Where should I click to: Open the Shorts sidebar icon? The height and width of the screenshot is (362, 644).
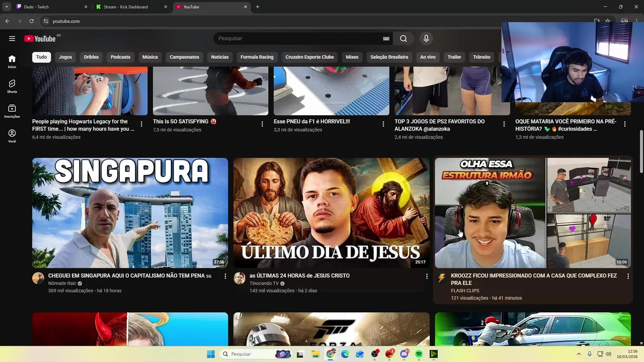point(12,86)
